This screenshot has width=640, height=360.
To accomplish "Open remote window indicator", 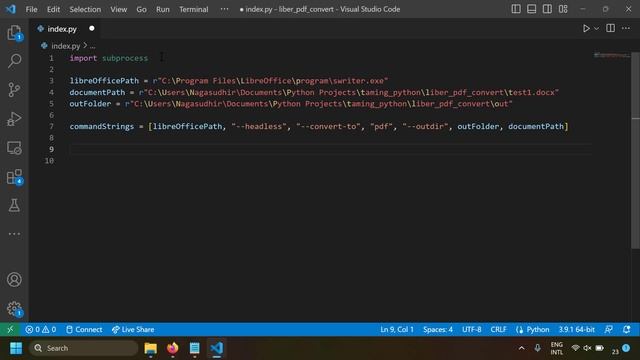I will (x=10, y=329).
